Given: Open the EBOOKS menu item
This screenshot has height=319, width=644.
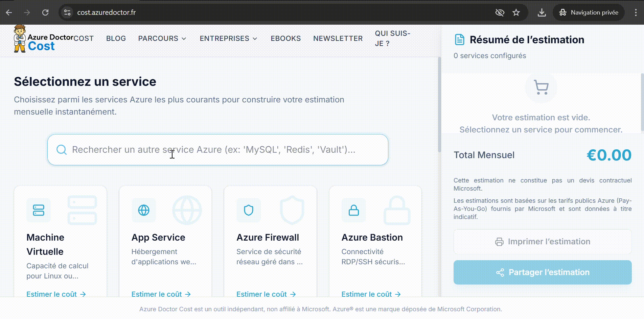Looking at the screenshot, I should 286,39.
